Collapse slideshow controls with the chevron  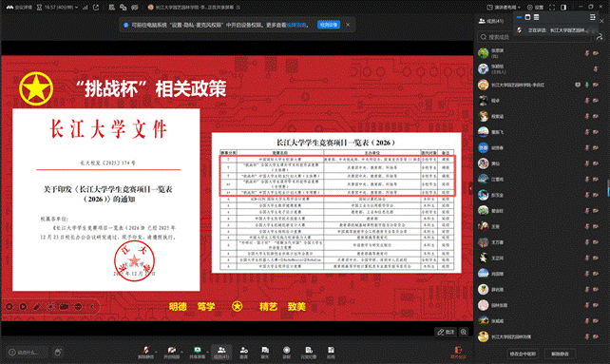tap(92, 307)
